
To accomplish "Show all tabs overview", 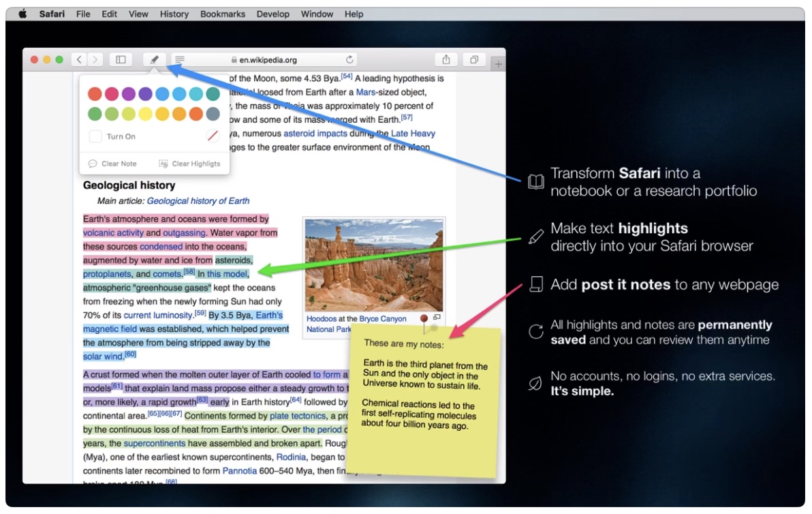I will 474,59.
